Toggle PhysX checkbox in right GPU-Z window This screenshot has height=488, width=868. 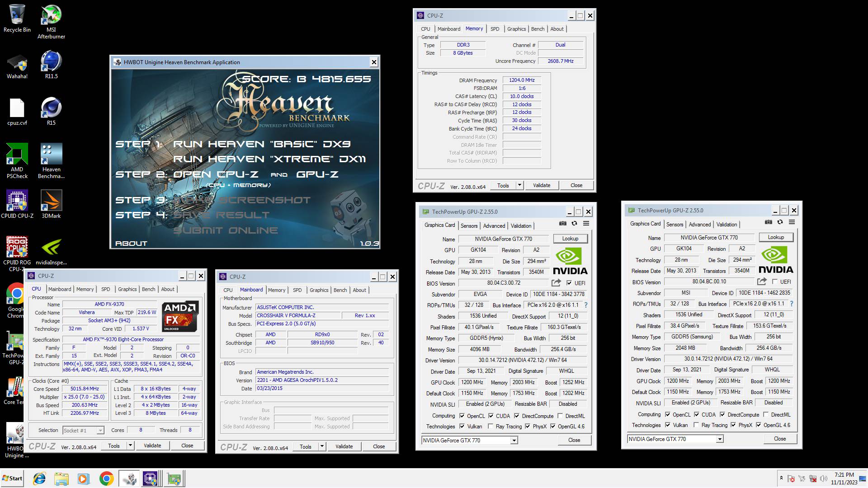[733, 425]
